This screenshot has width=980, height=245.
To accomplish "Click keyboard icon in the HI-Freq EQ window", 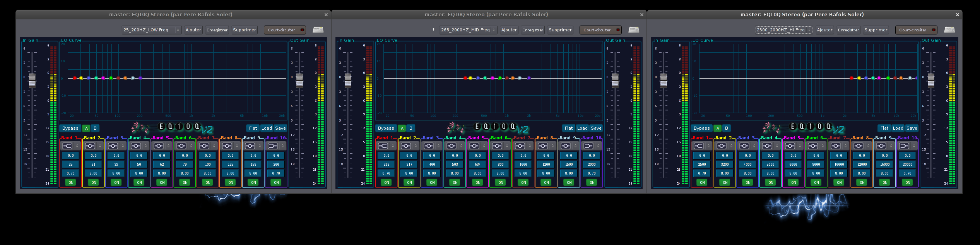I will pos(949,30).
